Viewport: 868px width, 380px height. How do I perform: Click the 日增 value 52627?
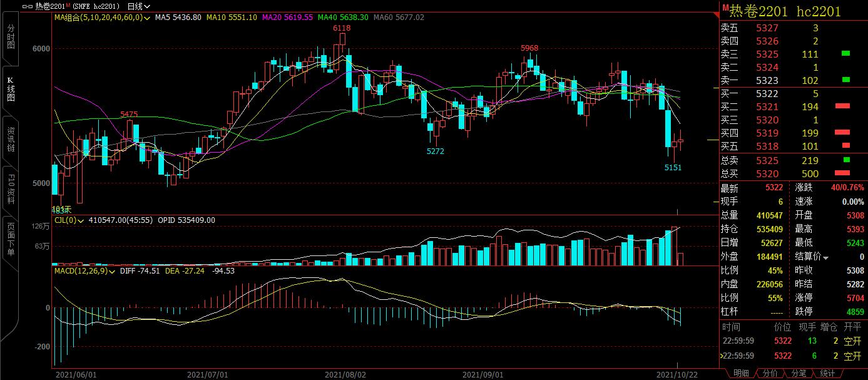[772, 243]
